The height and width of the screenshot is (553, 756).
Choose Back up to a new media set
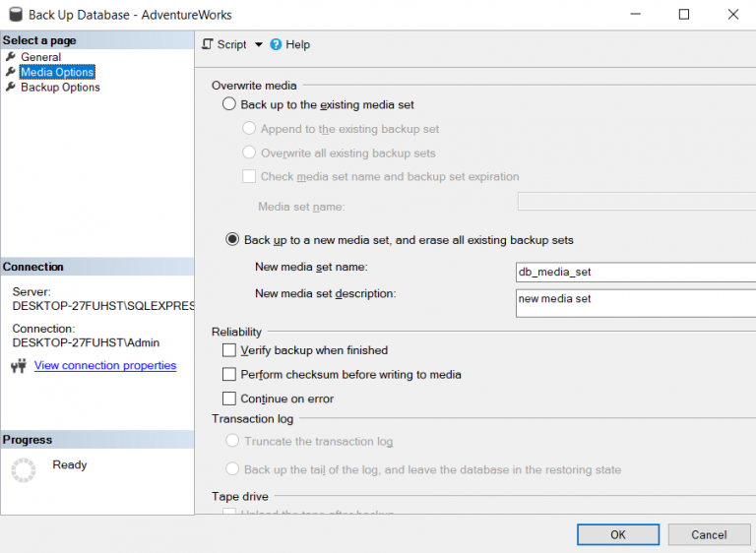(x=232, y=239)
